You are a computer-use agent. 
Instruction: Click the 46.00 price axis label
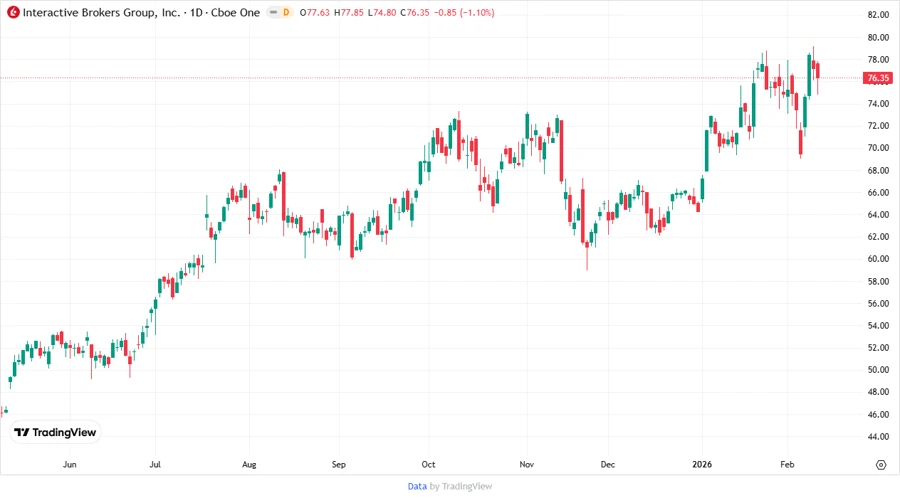878,414
